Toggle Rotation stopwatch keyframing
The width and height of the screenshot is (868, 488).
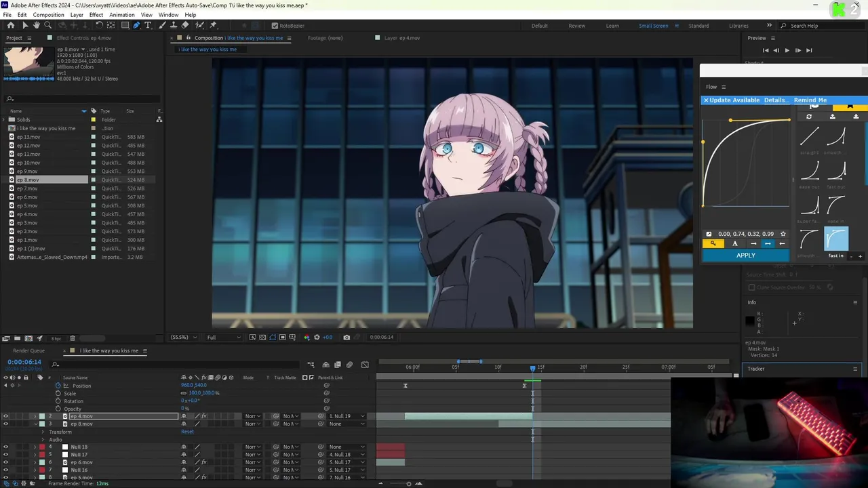click(x=58, y=401)
